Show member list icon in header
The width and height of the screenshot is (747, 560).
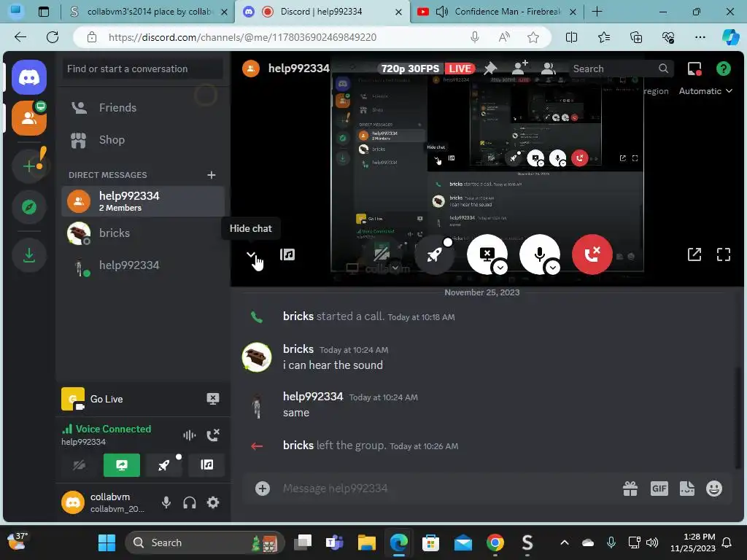pos(549,69)
